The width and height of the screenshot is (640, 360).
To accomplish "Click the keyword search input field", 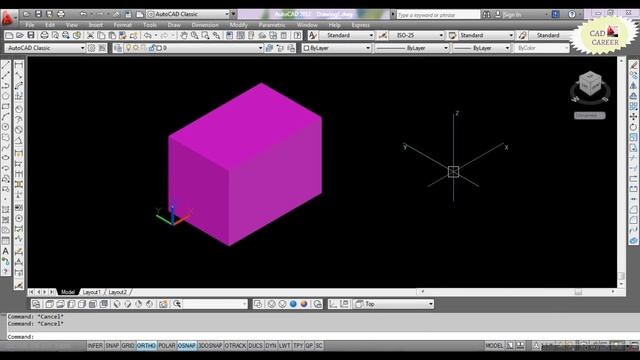I will pos(438,15).
